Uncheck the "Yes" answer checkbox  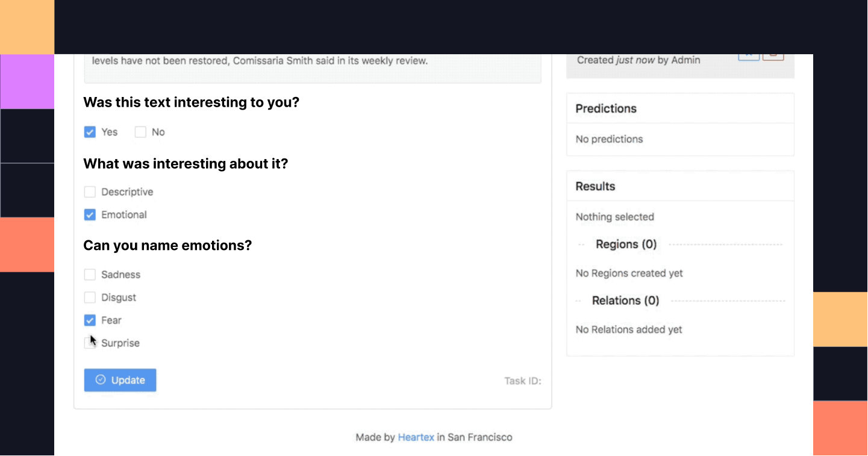coord(90,131)
